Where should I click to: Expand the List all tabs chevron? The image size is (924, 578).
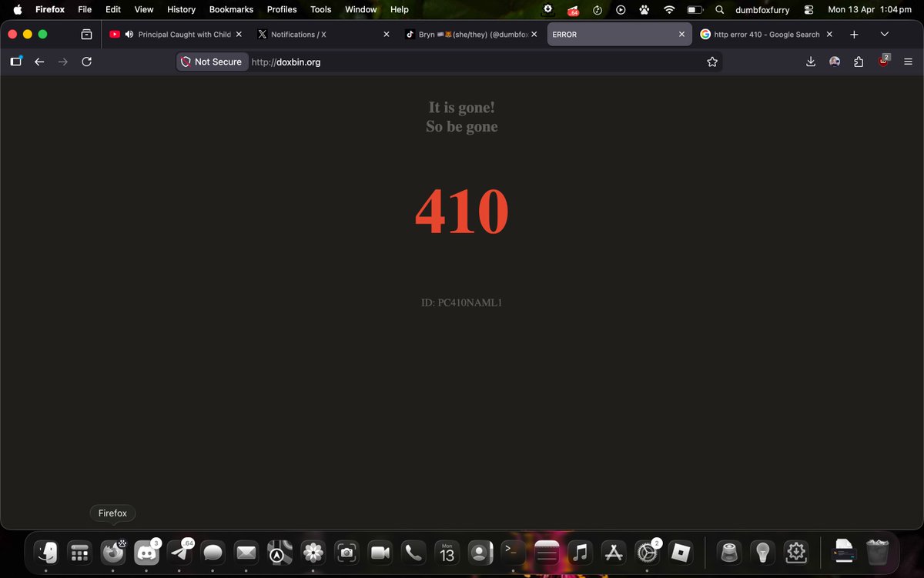point(884,35)
